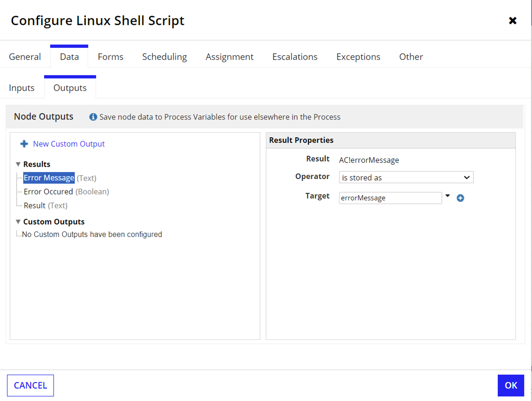Image resolution: width=532 pixels, height=401 pixels.
Task: Switch to the General tab
Action: (25, 57)
